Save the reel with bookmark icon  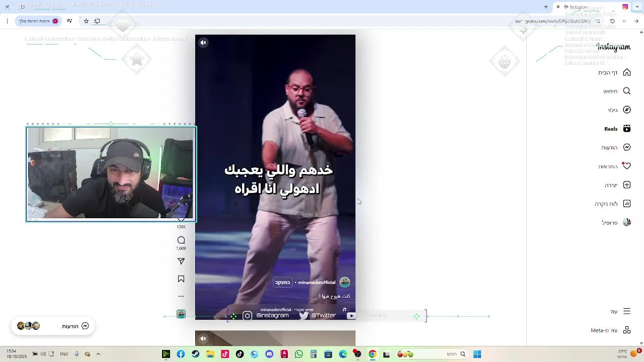181,279
